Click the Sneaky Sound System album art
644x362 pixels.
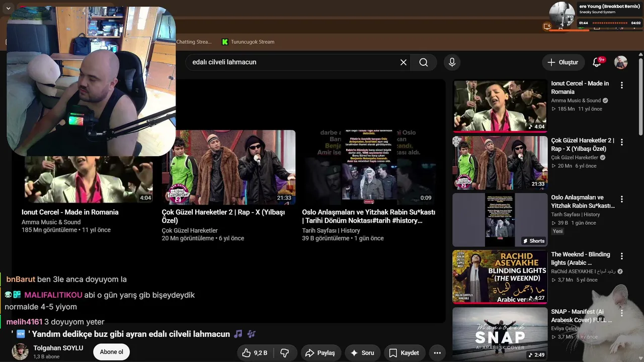[x=562, y=15]
